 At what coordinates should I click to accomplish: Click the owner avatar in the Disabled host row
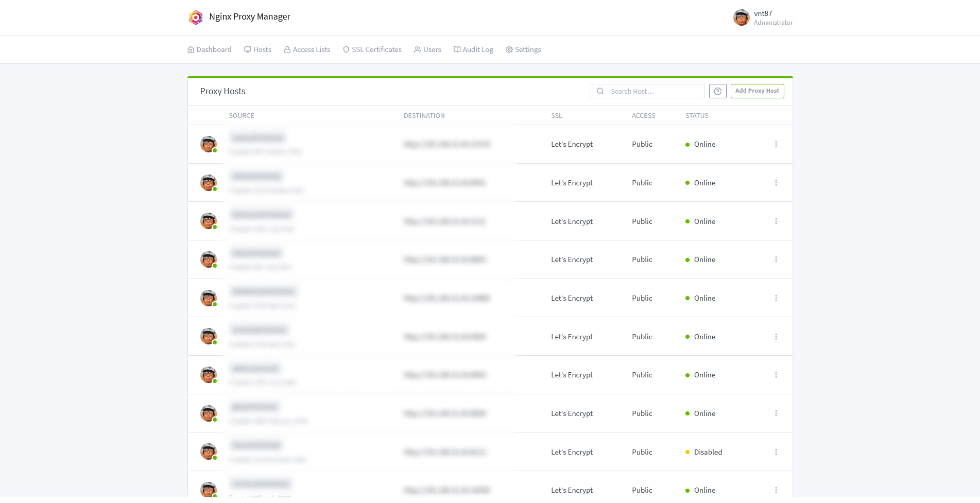click(209, 452)
